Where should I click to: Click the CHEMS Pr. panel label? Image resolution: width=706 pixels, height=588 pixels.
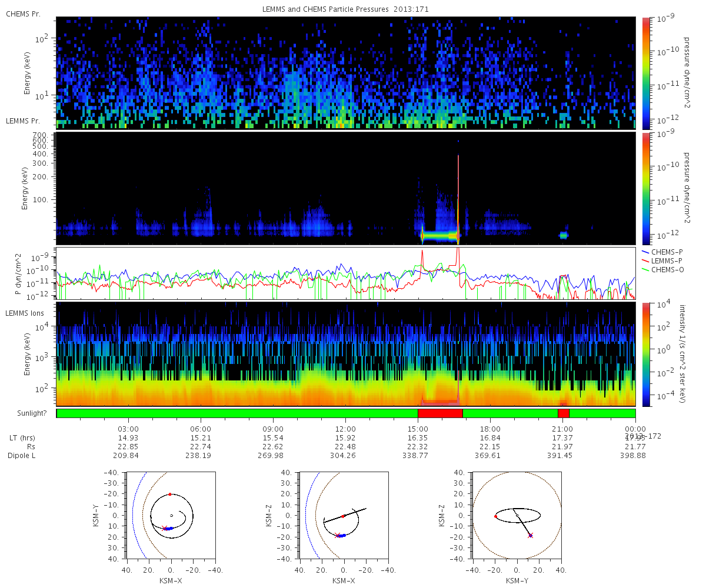[x=23, y=14]
